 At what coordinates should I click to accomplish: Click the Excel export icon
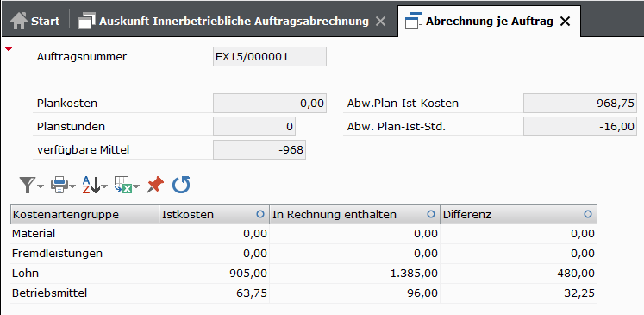(122, 186)
